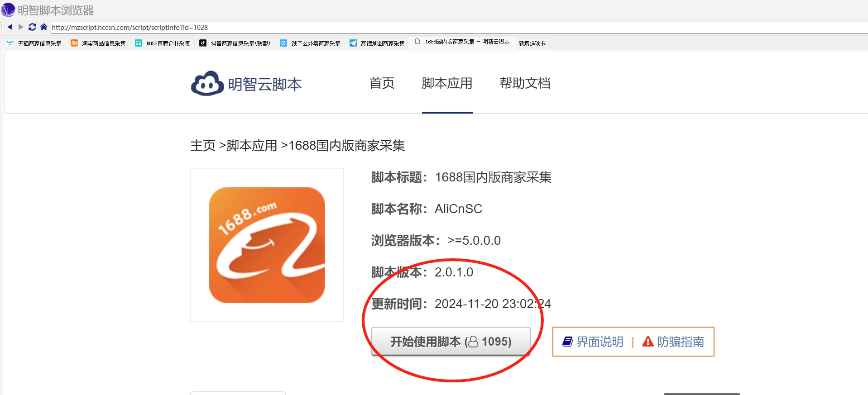This screenshot has height=395, width=868.
Task: Open the 防骗指南 link
Action: tap(681, 342)
